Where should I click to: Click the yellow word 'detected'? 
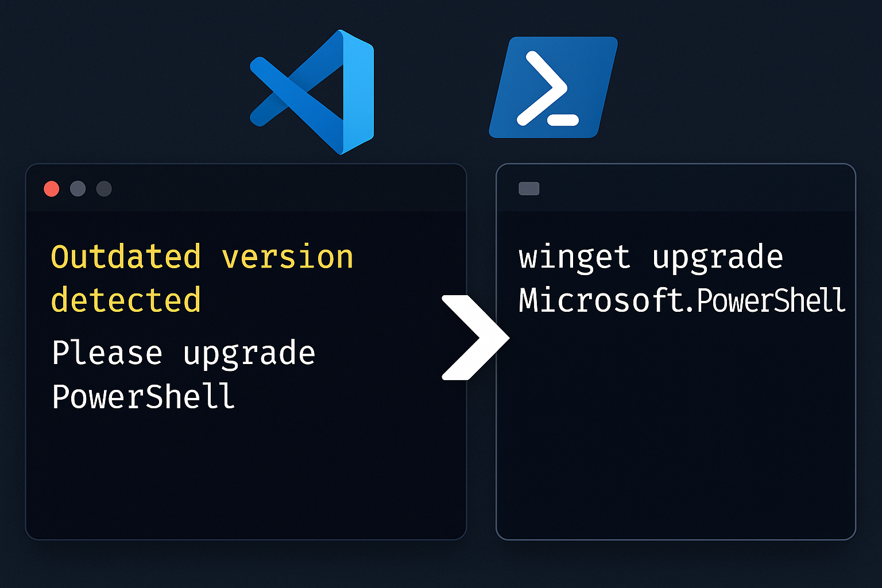coord(126,300)
